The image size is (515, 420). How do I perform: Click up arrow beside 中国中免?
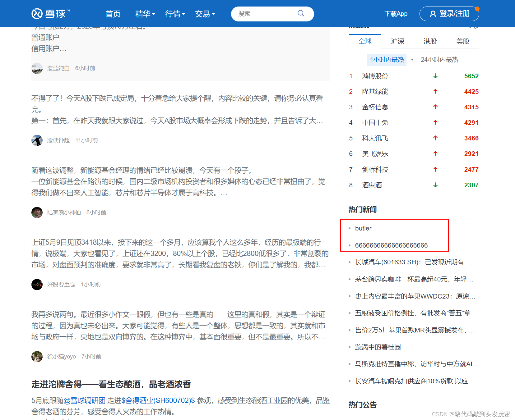[x=435, y=123]
